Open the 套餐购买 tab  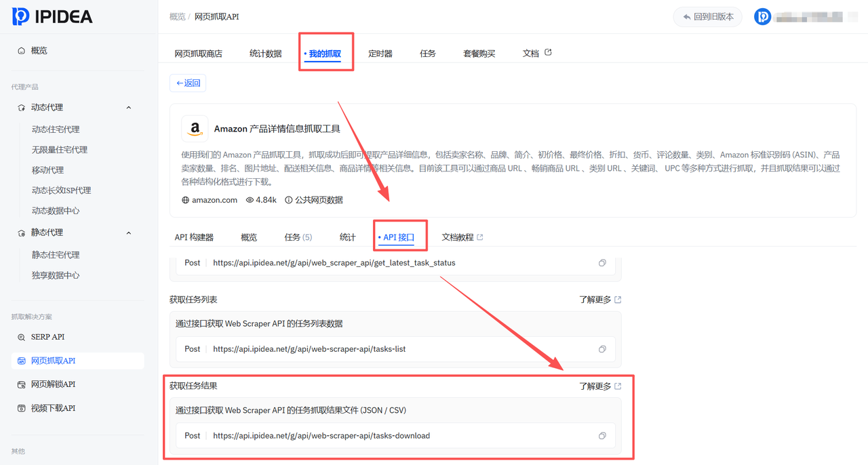click(479, 53)
